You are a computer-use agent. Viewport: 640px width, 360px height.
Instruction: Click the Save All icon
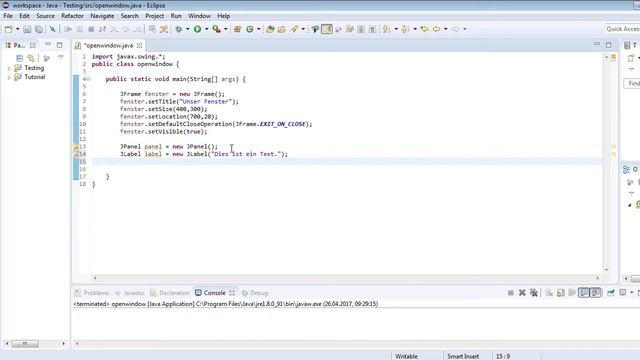(39, 29)
